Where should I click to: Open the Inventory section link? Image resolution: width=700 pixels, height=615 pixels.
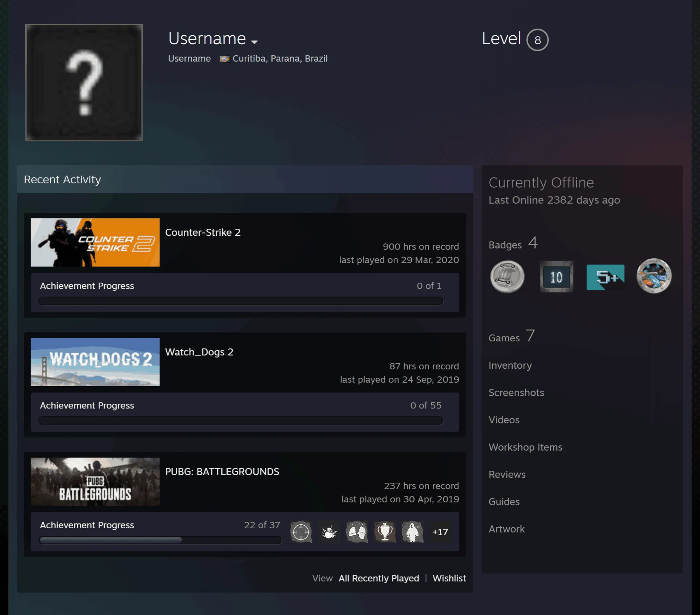(x=510, y=365)
